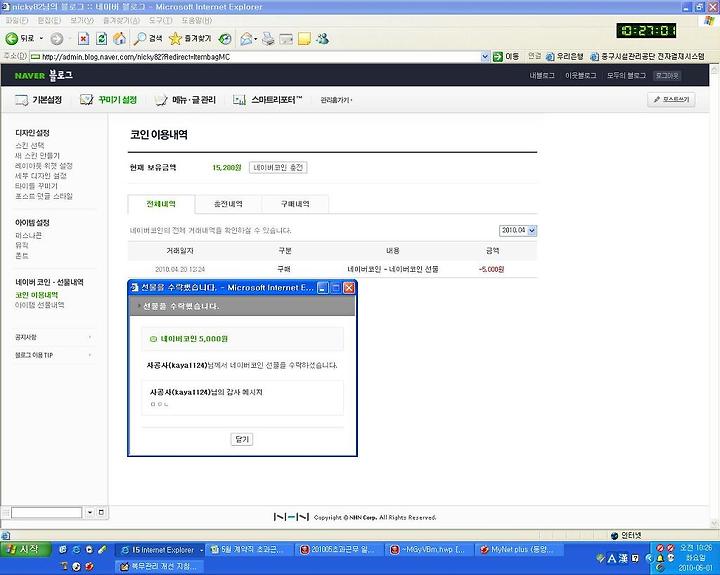Open the address bar dropdown
This screenshot has height=575, width=720.
pos(485,56)
